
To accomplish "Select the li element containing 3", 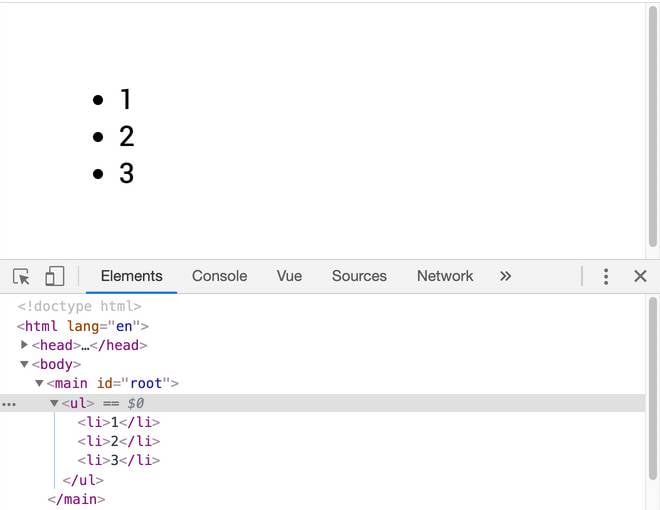I will tap(118, 460).
